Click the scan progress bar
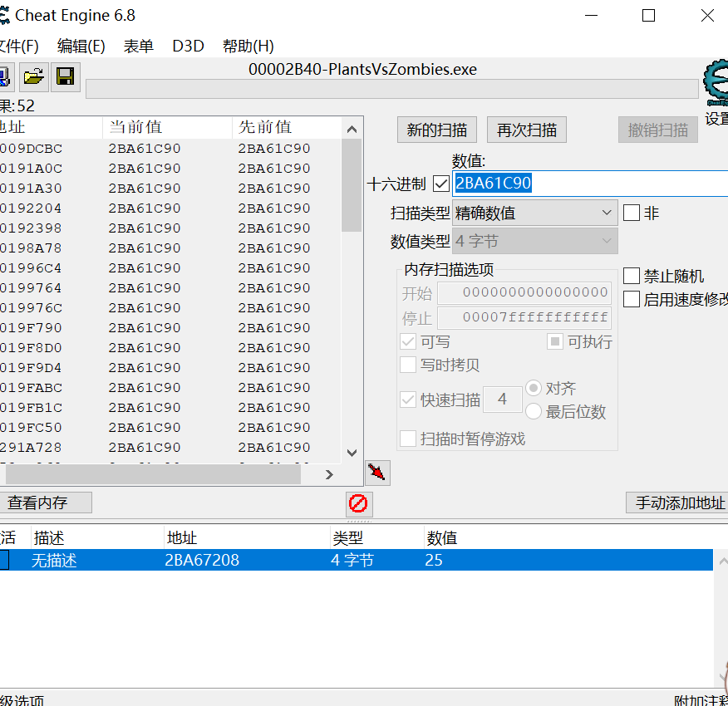 (x=392, y=89)
